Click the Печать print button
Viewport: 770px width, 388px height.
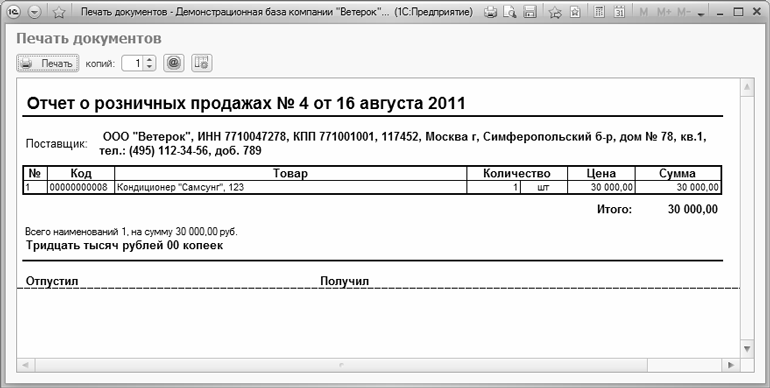(48, 63)
